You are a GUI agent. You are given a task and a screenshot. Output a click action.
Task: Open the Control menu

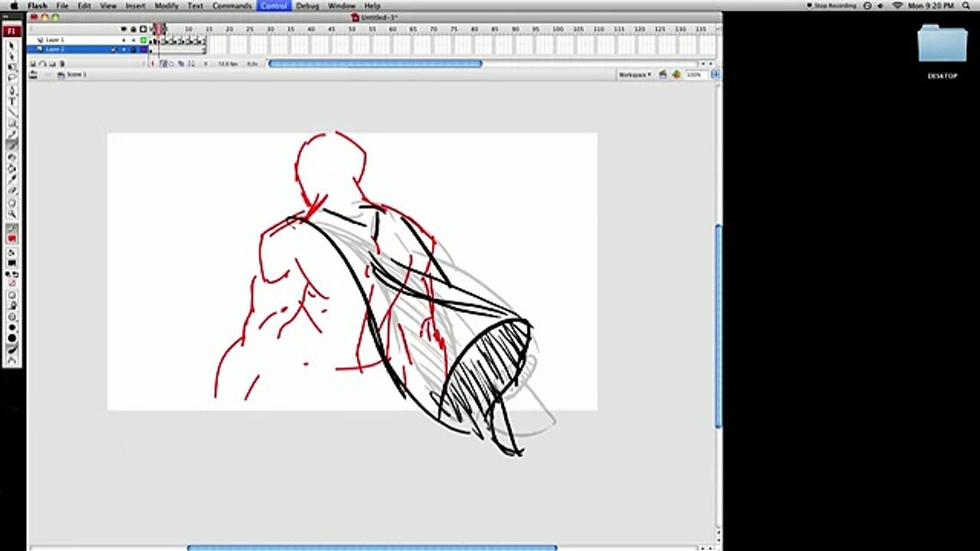pos(273,5)
